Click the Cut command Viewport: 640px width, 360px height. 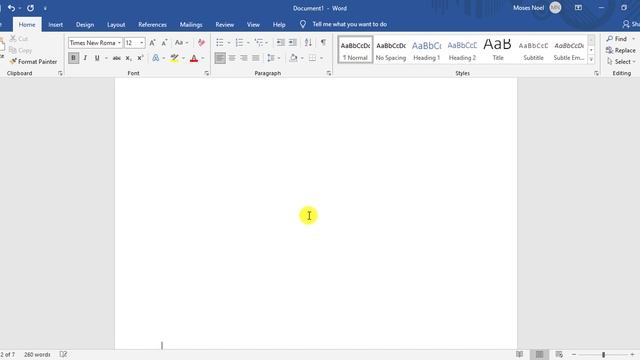19,39
